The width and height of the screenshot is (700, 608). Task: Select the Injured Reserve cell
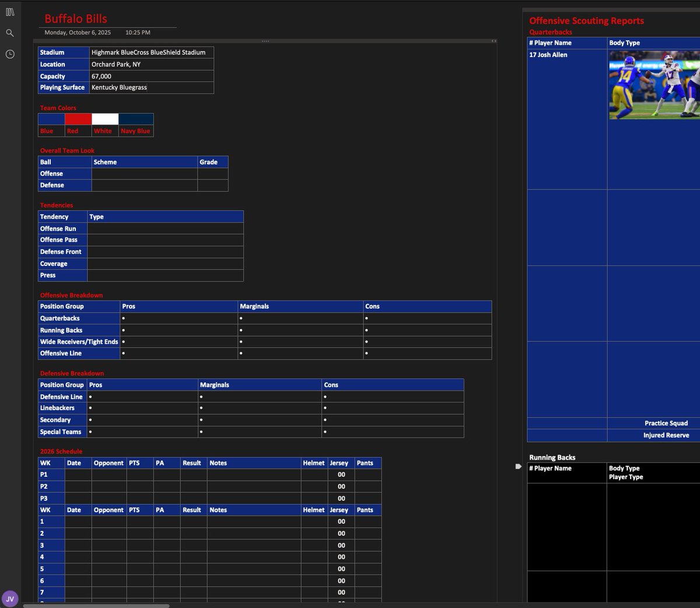point(653,435)
